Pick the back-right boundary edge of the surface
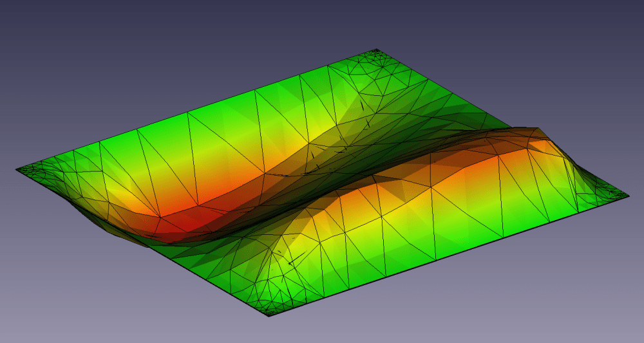 (x=502, y=122)
